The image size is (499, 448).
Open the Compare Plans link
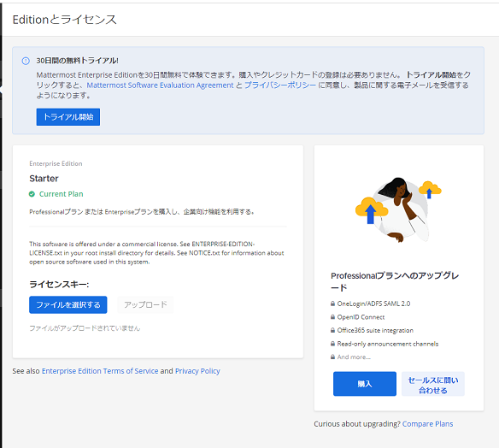pos(427,424)
